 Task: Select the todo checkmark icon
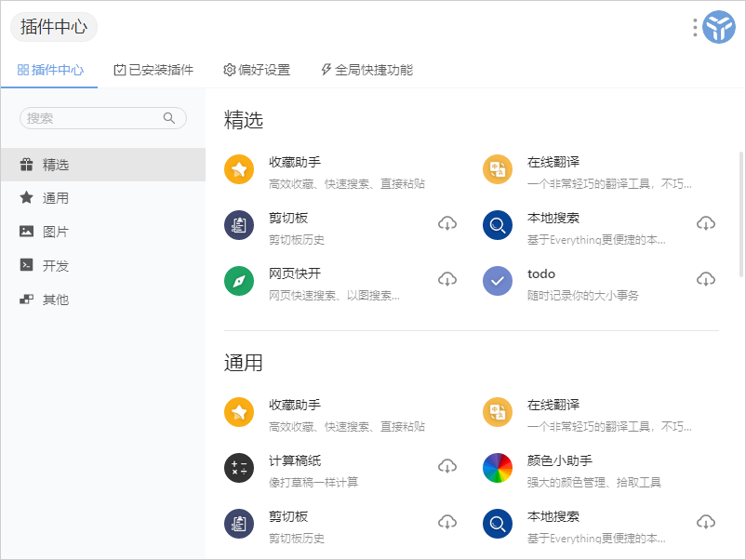point(498,281)
